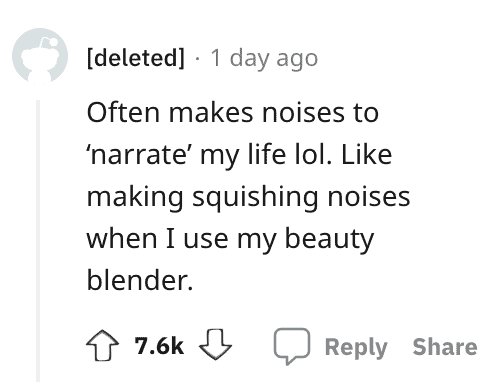The height and width of the screenshot is (382, 496).
Task: Click the word 'makes' in the first line
Action: (x=211, y=113)
